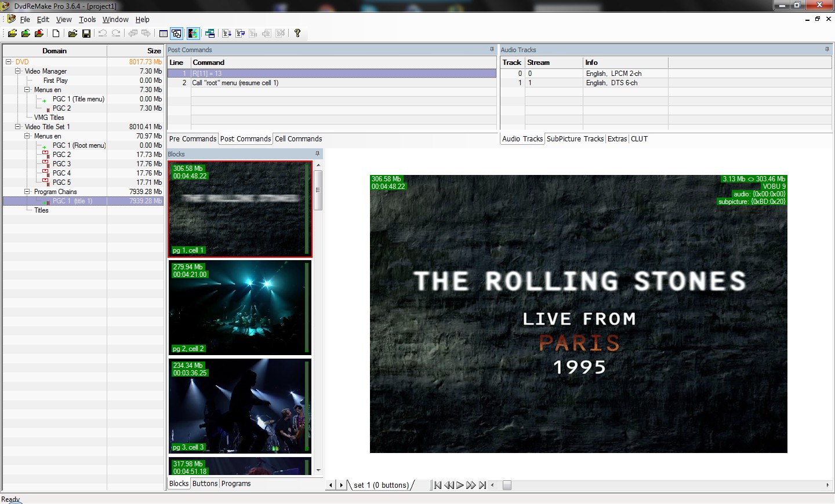The image size is (835, 504).
Task: Switch to the Programs tab
Action: [x=236, y=484]
